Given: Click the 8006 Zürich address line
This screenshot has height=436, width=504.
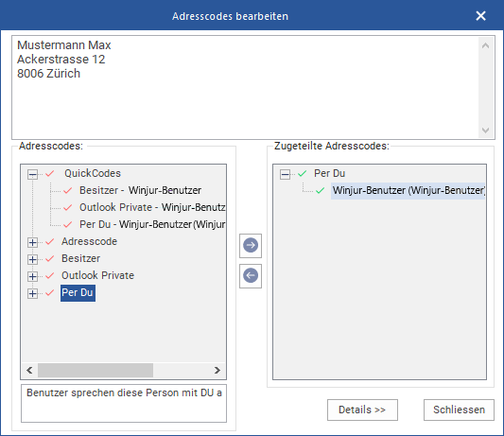Looking at the screenshot, I should pyautogui.click(x=48, y=74).
